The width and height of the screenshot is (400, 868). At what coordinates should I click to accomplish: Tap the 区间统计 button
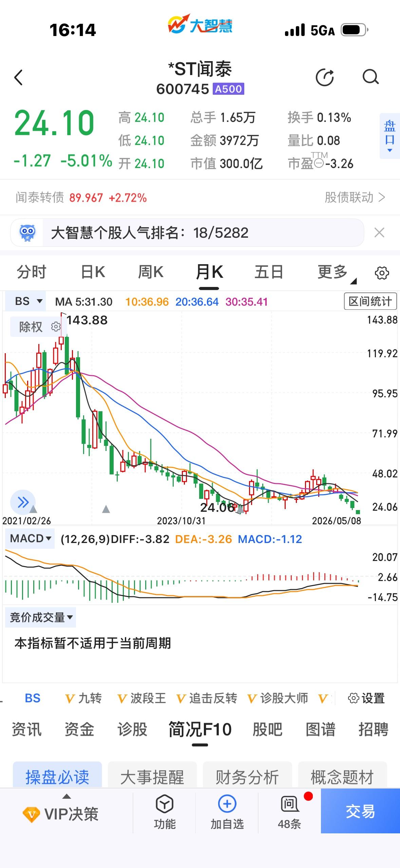coord(370,301)
